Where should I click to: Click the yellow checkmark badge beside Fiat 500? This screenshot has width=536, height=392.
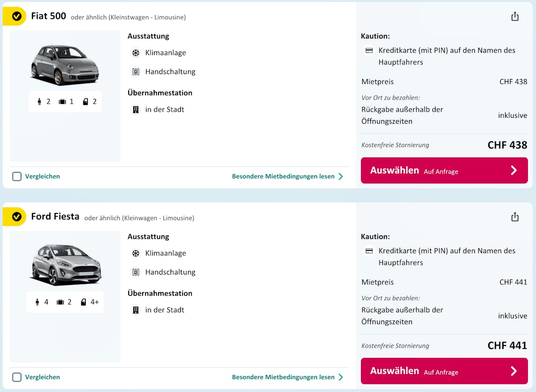pyautogui.click(x=17, y=17)
